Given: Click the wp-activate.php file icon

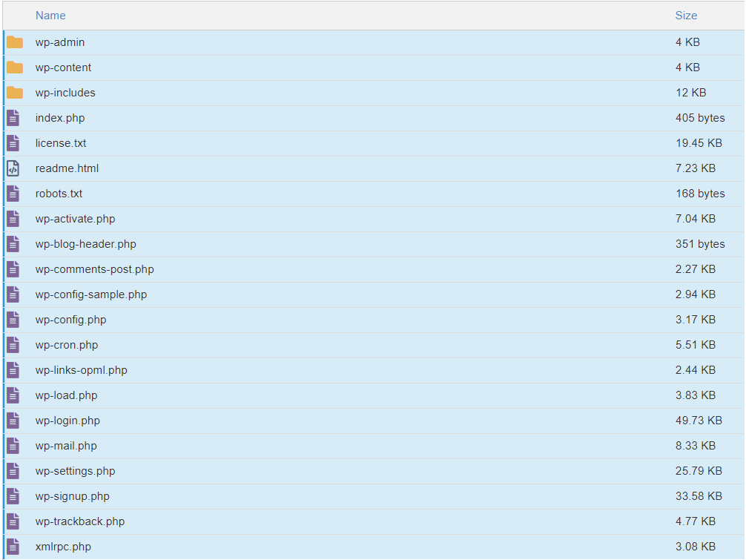Looking at the screenshot, I should point(13,219).
